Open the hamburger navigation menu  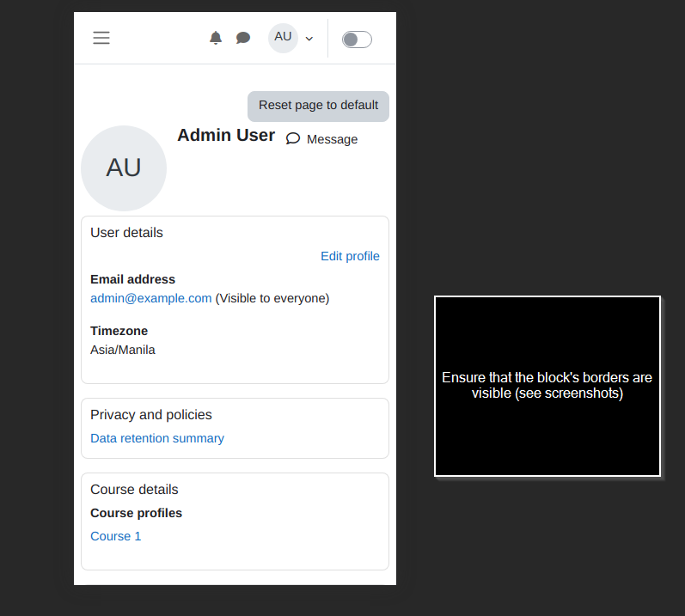pos(101,38)
